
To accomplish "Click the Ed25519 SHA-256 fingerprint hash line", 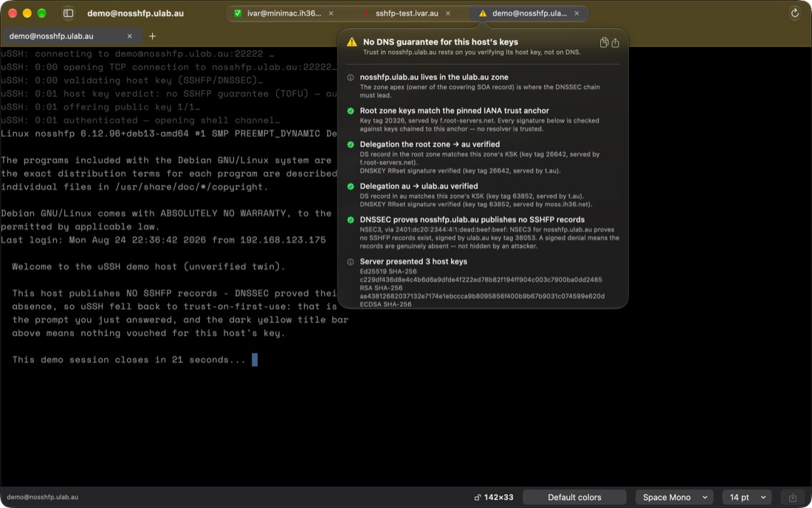I will 481,280.
